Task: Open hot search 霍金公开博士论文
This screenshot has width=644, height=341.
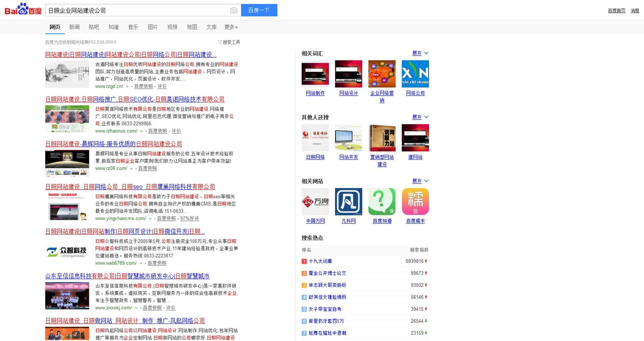Action: tap(327, 273)
